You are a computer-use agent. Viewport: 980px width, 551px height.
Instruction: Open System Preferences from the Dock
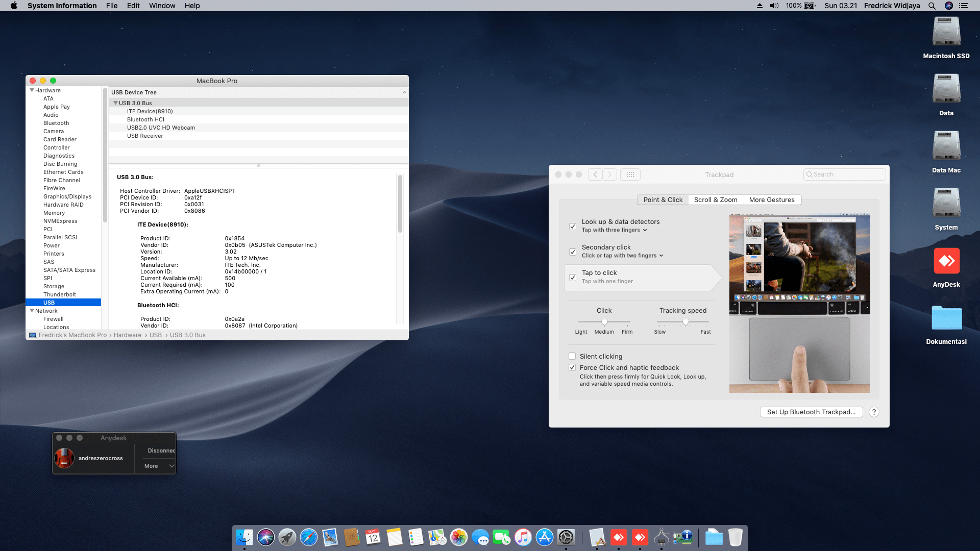coord(566,537)
